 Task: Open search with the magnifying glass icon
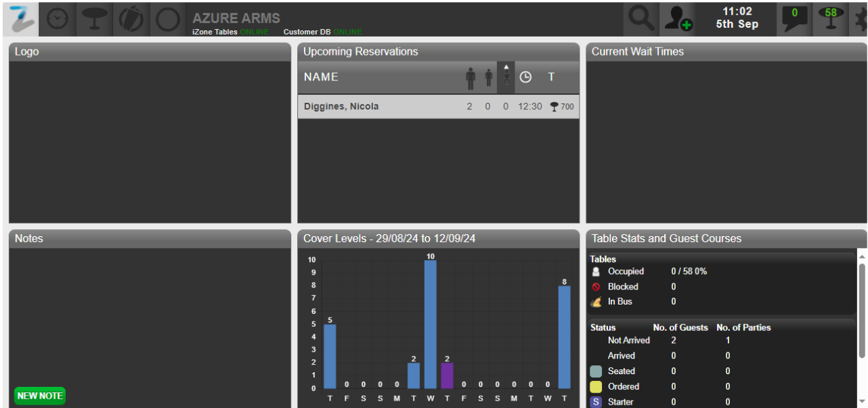(x=640, y=19)
